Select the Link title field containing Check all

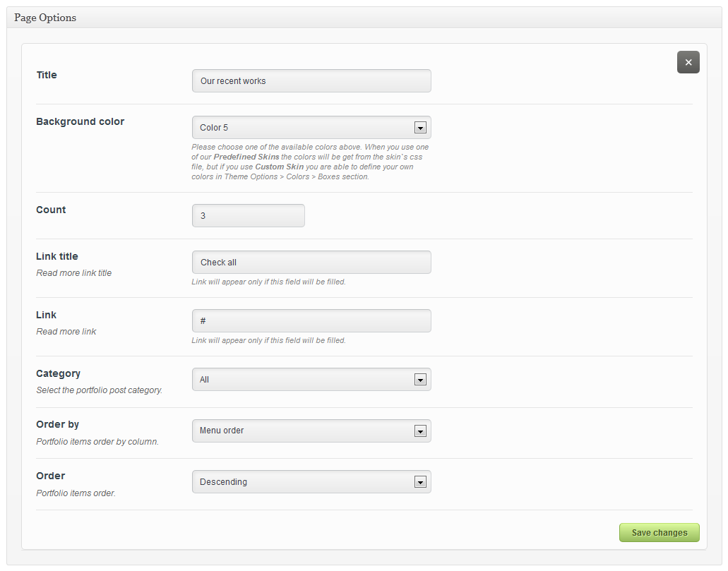point(311,263)
